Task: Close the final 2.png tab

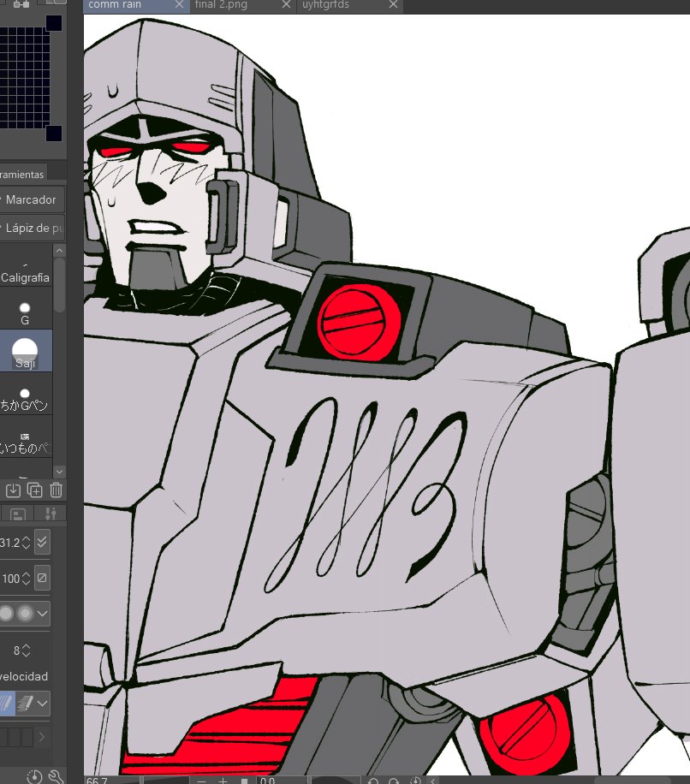Action: (286, 5)
